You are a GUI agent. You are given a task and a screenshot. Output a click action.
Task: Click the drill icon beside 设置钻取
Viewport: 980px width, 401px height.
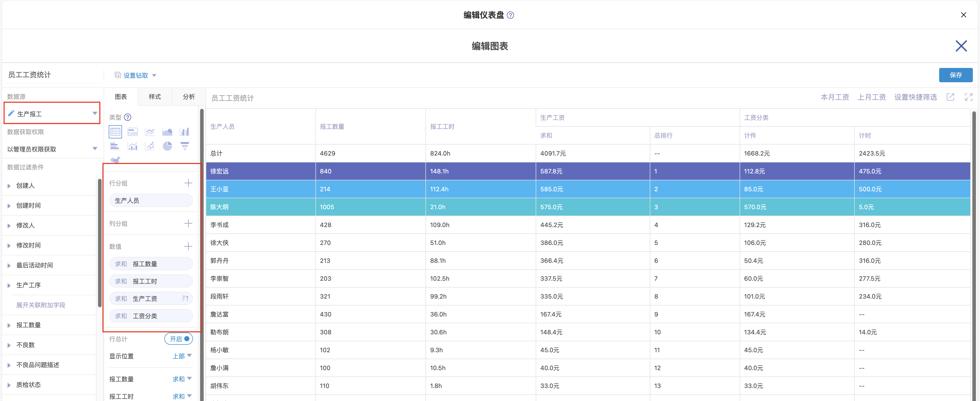pyautogui.click(x=118, y=75)
